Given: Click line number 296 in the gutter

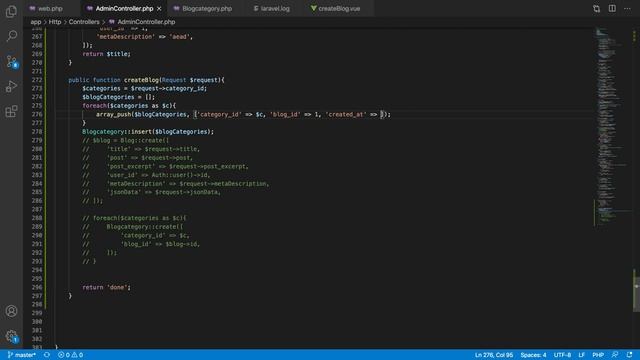Looking at the screenshot, I should click(x=37, y=287).
